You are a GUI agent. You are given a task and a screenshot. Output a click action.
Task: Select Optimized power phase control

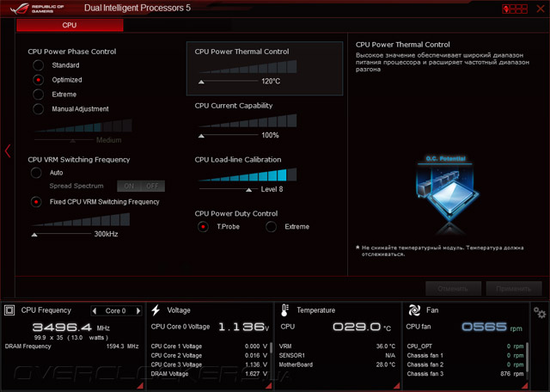38,80
